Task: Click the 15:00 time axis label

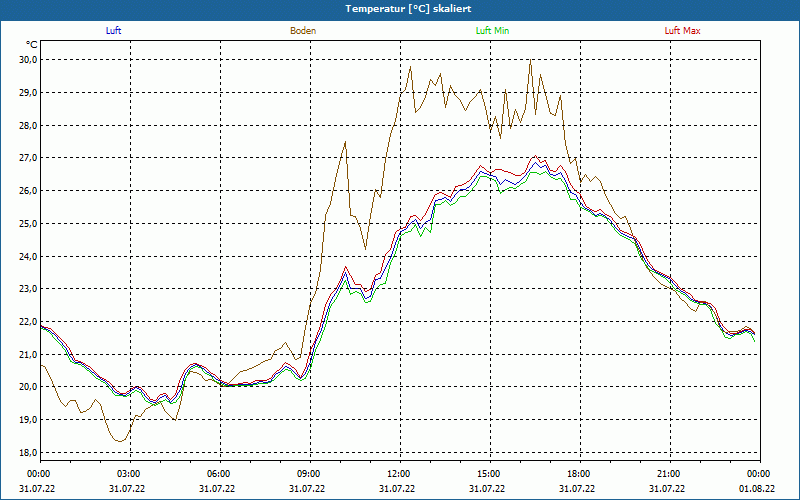Action: pos(487,474)
